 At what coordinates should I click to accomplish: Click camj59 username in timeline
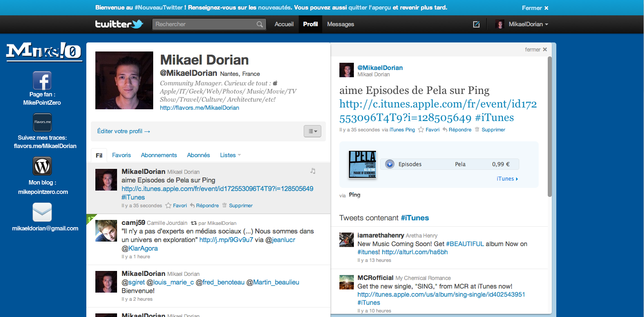(133, 223)
